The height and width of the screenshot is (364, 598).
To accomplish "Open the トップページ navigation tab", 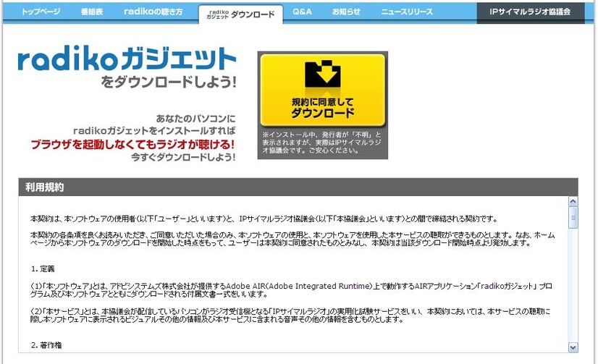I will [41, 12].
